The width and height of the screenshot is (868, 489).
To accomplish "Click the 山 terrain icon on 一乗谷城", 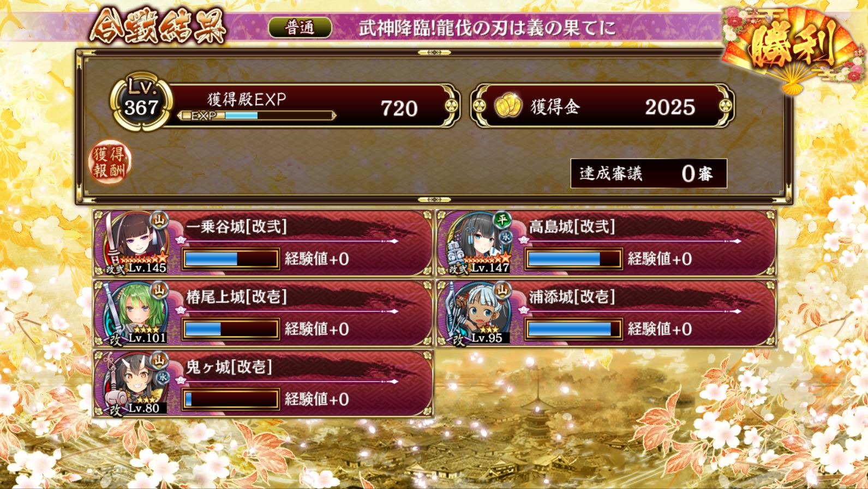I will pos(160,219).
